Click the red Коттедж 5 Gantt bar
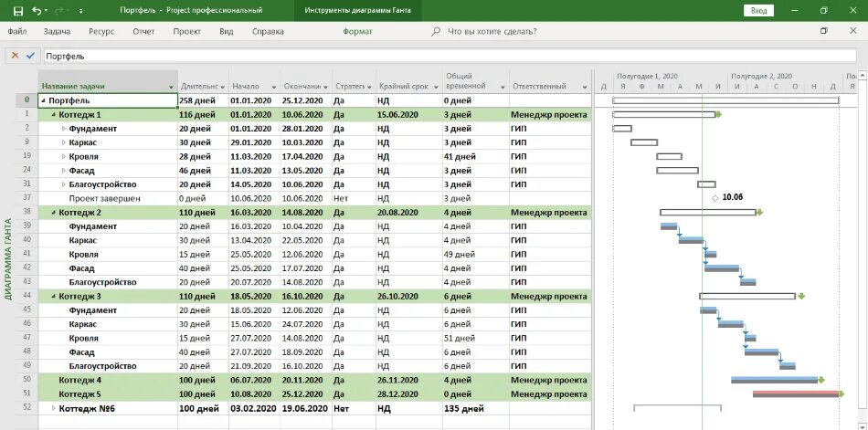Image resolution: width=868 pixels, height=430 pixels. [796, 394]
